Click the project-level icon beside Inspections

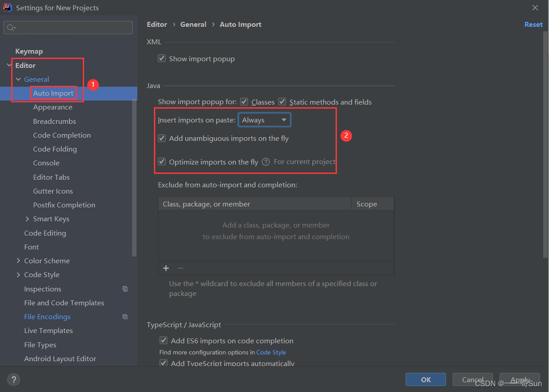click(x=125, y=289)
